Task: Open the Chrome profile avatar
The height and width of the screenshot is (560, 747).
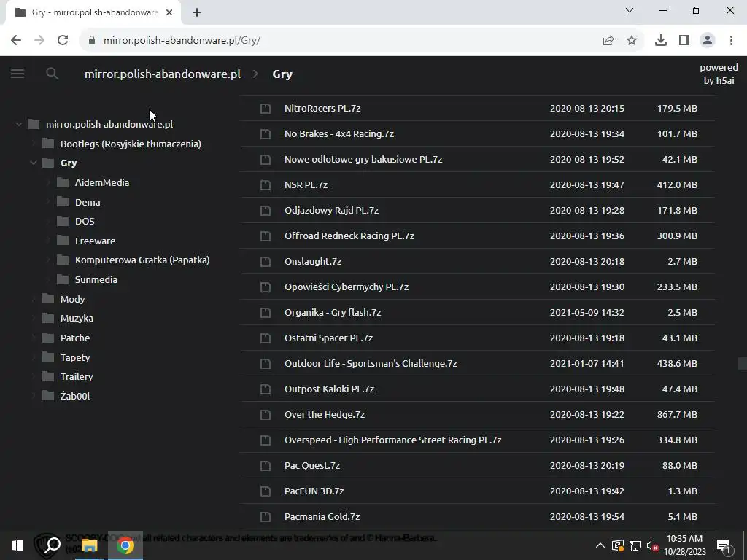Action: click(708, 41)
